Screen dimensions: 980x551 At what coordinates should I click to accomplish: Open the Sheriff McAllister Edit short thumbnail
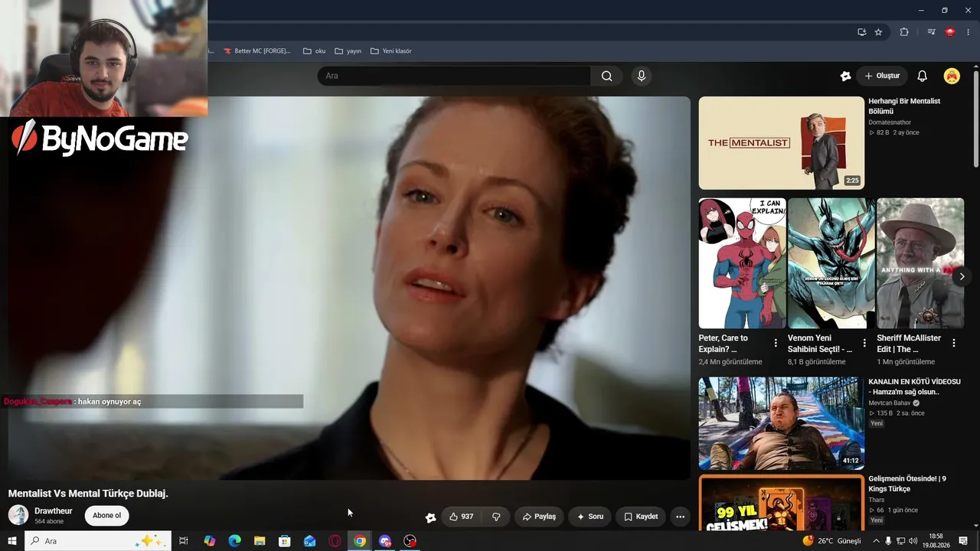point(920,263)
